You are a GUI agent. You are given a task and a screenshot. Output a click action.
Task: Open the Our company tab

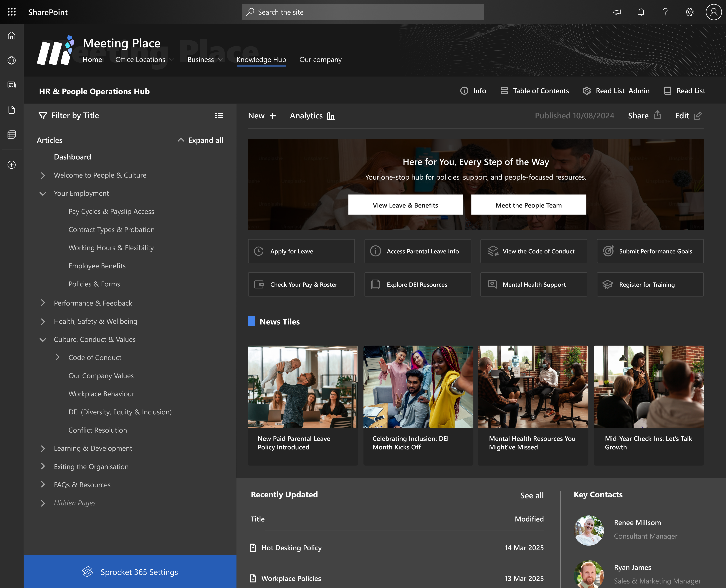point(320,60)
